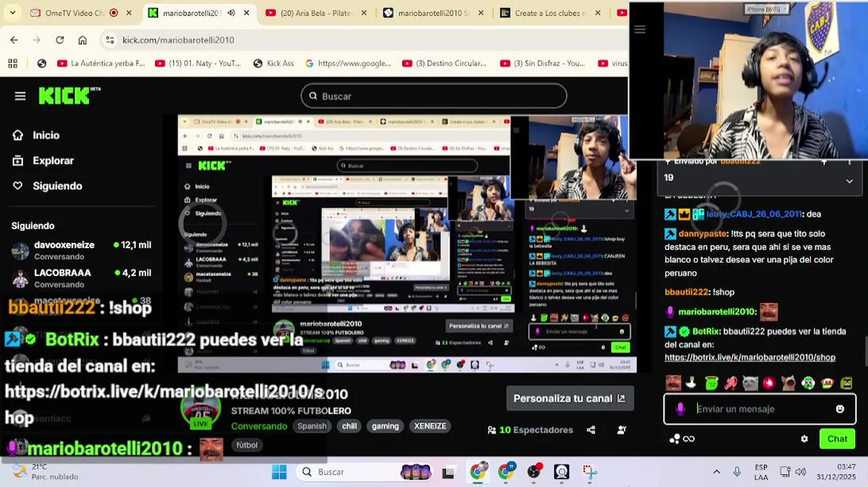Open the Chrome apps grid

click(x=12, y=63)
